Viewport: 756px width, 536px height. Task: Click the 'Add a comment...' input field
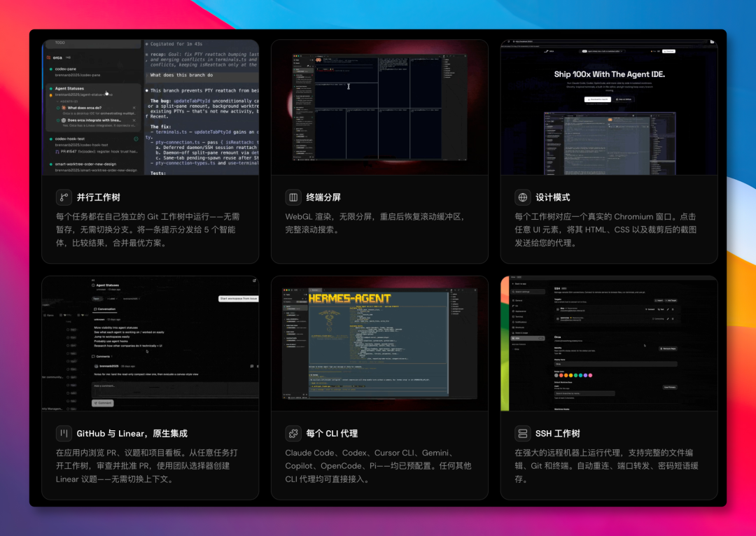pyautogui.click(x=175, y=390)
